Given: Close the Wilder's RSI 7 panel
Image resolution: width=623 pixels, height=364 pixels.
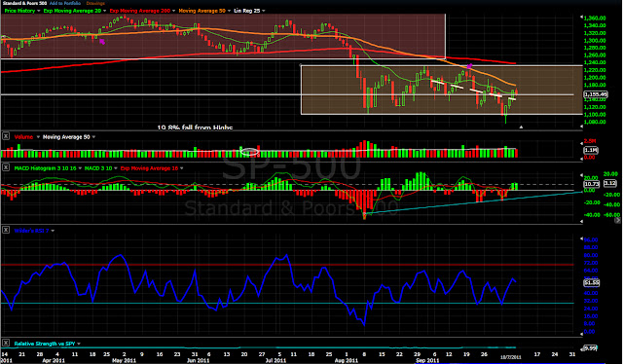Looking at the screenshot, I should (x=6, y=230).
